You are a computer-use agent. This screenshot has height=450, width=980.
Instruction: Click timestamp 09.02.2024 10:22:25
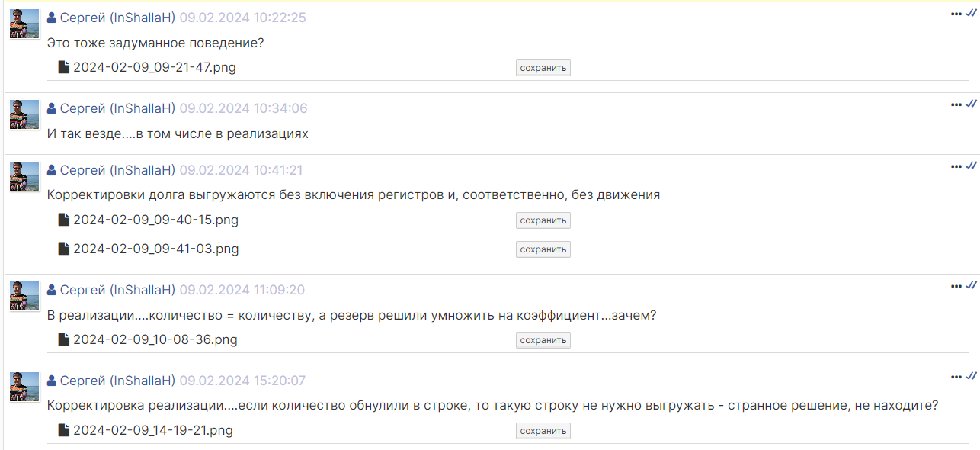(243, 18)
